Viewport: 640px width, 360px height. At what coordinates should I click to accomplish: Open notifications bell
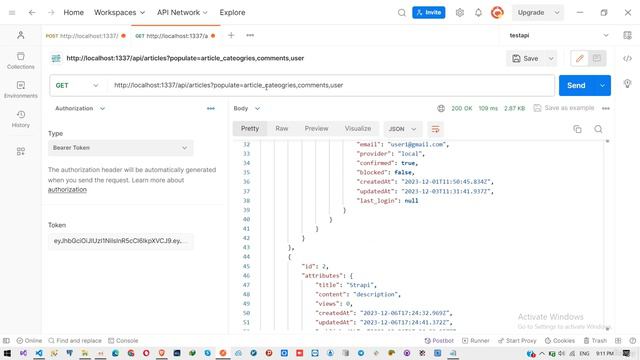coord(478,13)
